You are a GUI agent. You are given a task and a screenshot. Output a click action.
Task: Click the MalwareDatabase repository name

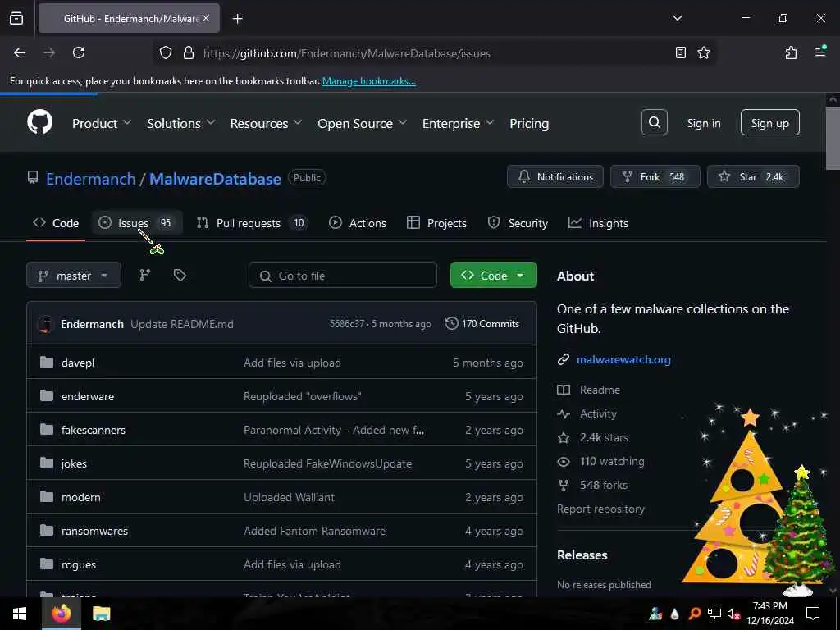[x=215, y=179]
